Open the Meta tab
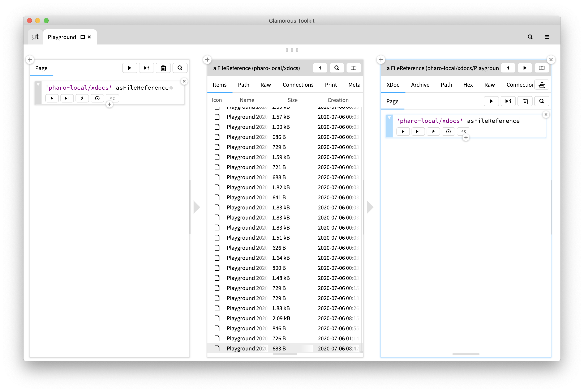Screen dimensions: 584x392 pos(354,85)
